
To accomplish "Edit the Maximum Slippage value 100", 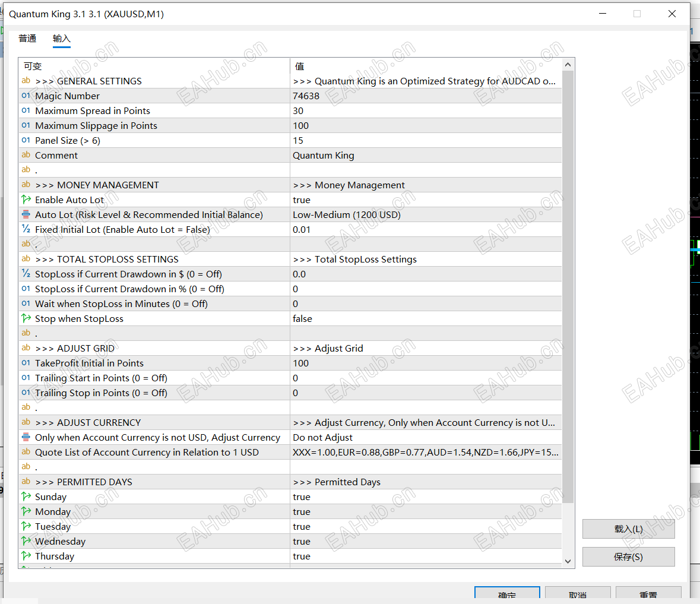I will coord(426,125).
